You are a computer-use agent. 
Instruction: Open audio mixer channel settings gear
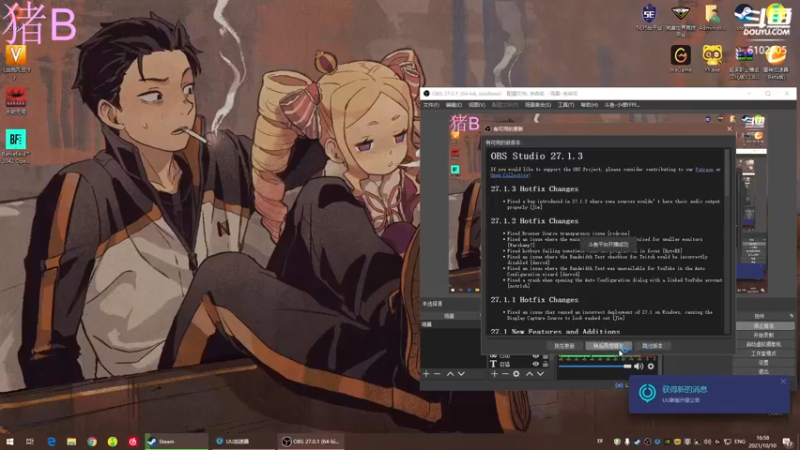click(651, 366)
